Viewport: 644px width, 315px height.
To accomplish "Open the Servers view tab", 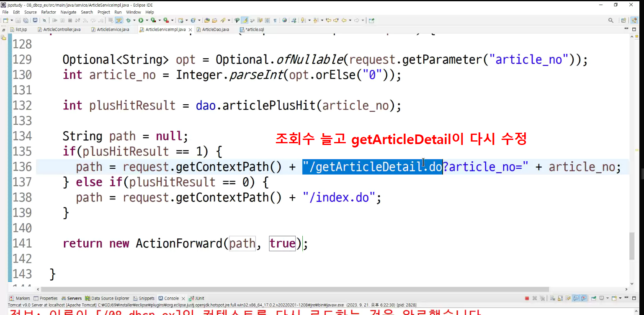I will tap(72, 298).
